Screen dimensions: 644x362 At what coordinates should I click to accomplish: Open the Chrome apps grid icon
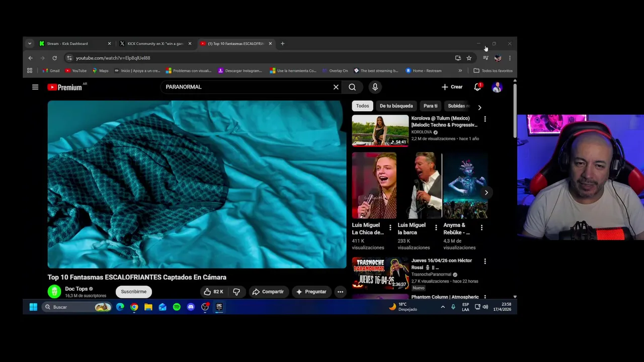30,71
